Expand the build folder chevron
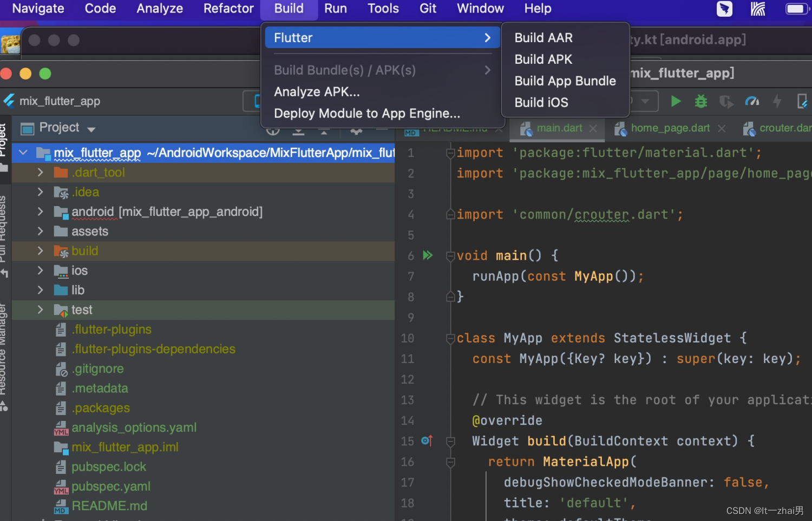This screenshot has width=812, height=521. 40,251
